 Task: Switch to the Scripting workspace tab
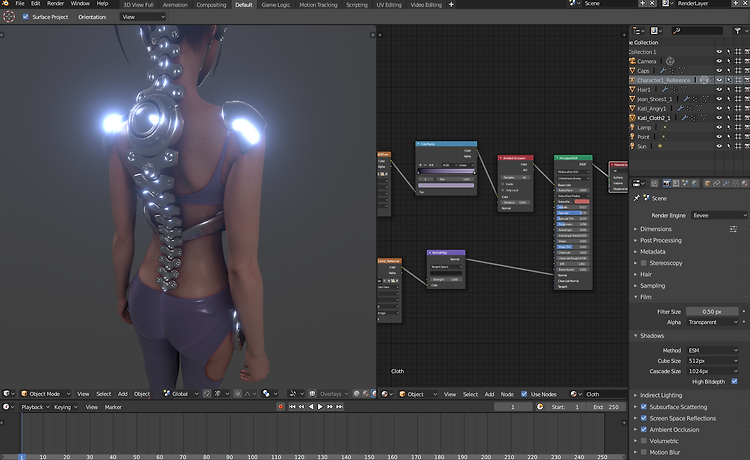(357, 5)
